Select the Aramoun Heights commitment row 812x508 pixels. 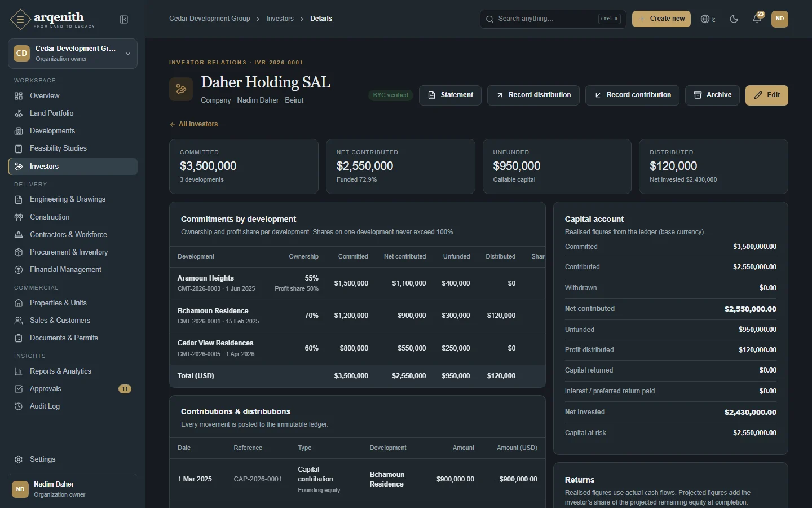click(x=358, y=283)
